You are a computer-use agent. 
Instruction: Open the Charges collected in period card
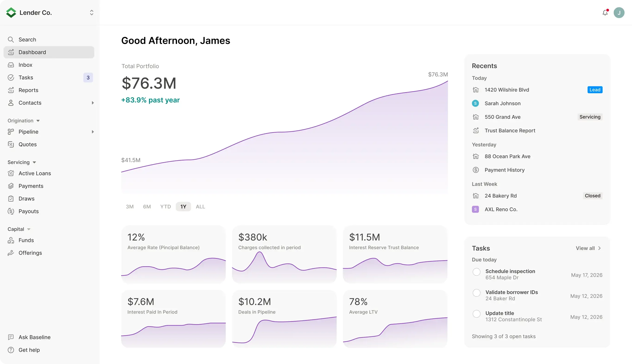click(284, 254)
